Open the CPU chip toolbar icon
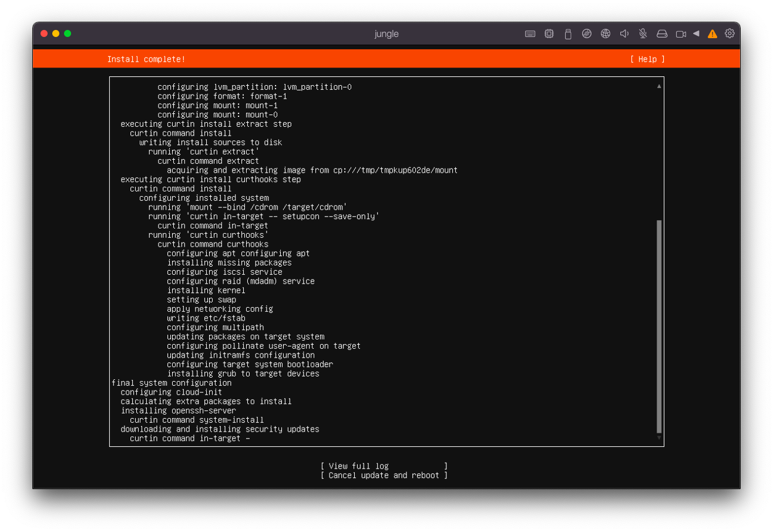The image size is (773, 532). [549, 34]
